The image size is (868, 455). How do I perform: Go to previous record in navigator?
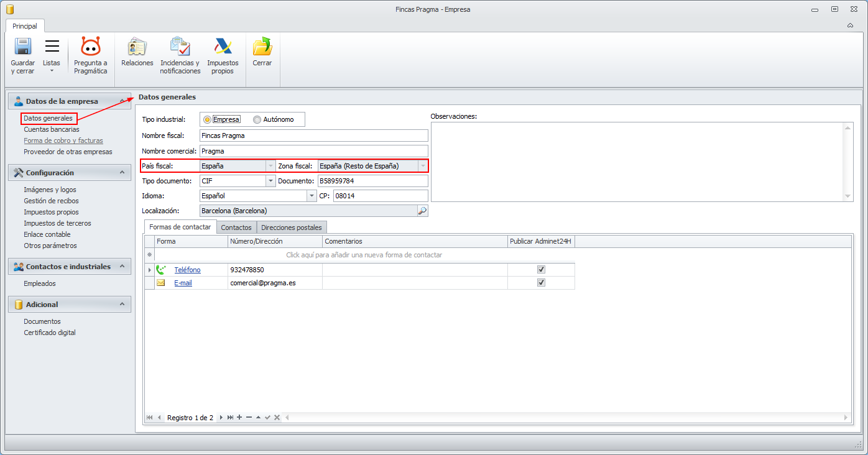coord(159,418)
